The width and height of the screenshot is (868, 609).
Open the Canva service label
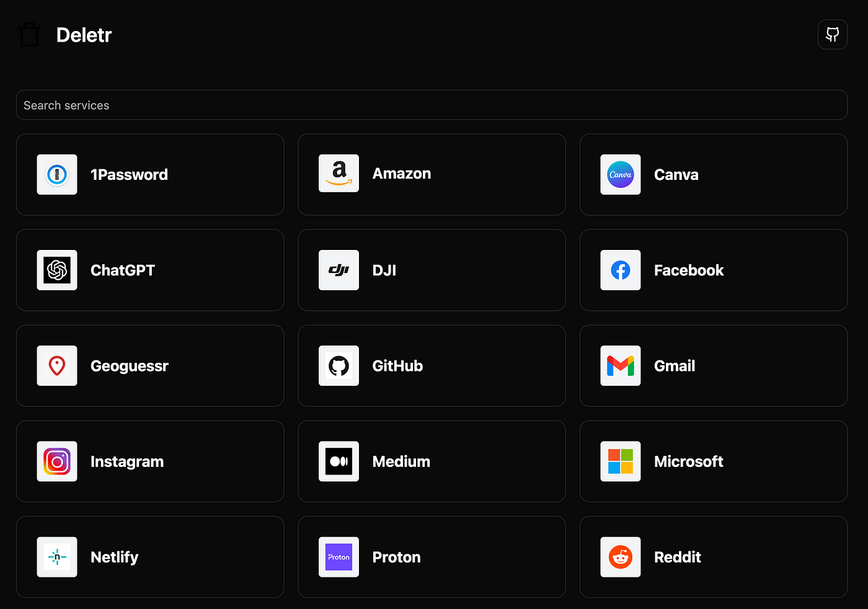(676, 175)
